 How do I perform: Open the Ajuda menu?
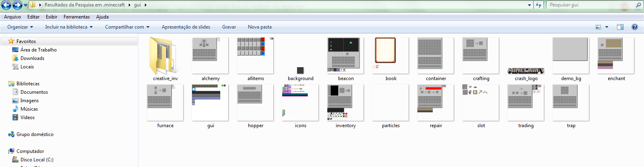pyautogui.click(x=102, y=17)
